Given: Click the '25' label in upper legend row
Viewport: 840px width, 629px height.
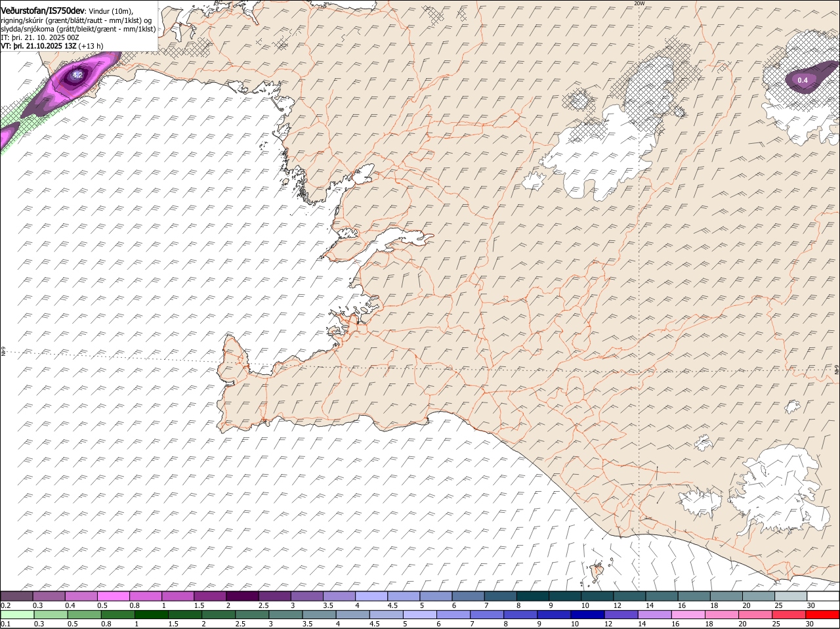Looking at the screenshot, I should click(779, 605).
